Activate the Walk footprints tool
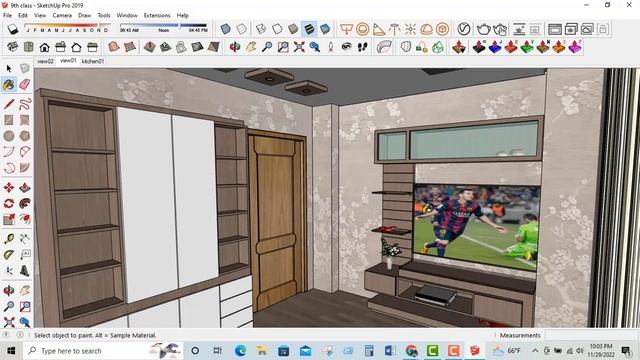Image resolution: width=640 pixels, height=360 pixels. 362,47
